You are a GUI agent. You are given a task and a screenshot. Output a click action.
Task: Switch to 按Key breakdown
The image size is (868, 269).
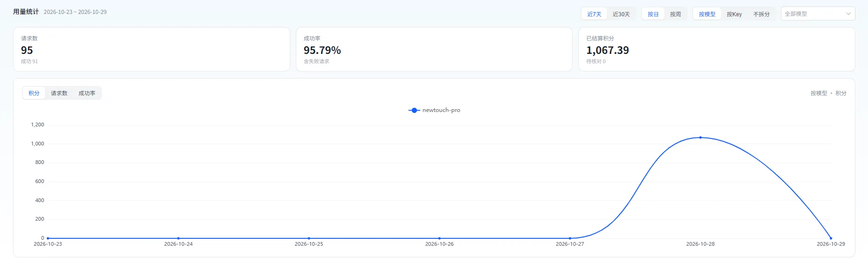(x=734, y=14)
